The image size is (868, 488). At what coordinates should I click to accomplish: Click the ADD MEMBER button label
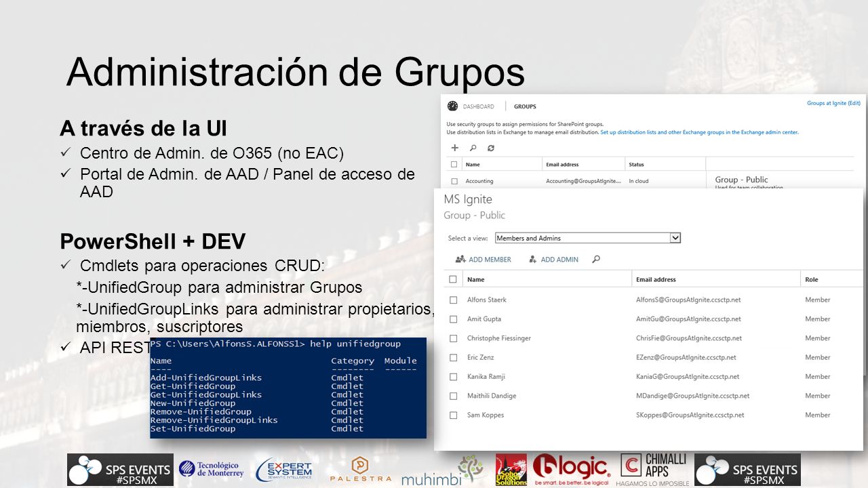(x=490, y=260)
